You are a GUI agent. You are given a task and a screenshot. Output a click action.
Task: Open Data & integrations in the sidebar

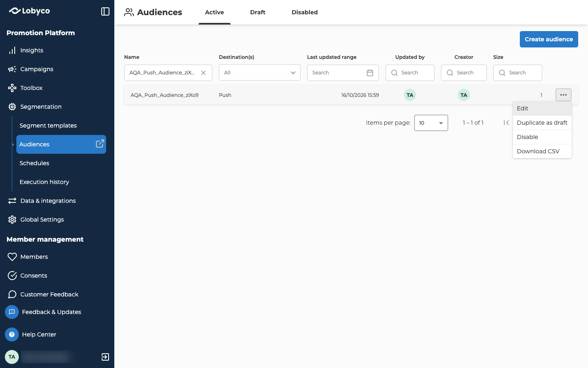[48, 201]
